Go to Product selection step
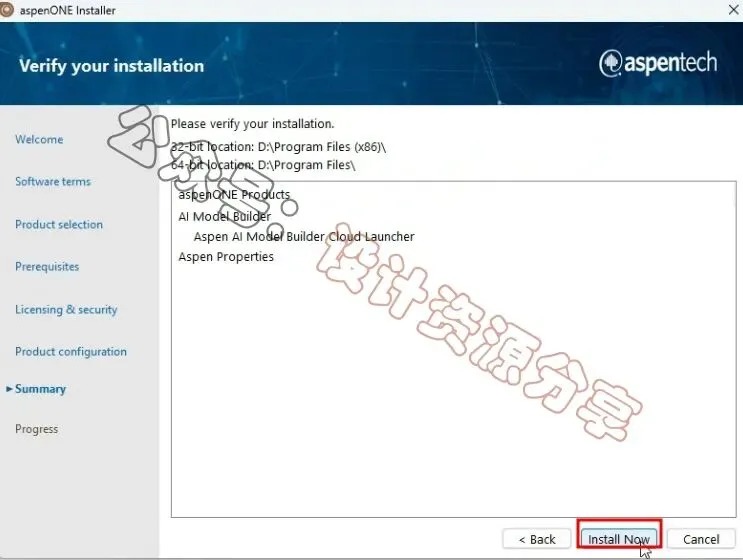The height and width of the screenshot is (560, 743). pyautogui.click(x=59, y=224)
